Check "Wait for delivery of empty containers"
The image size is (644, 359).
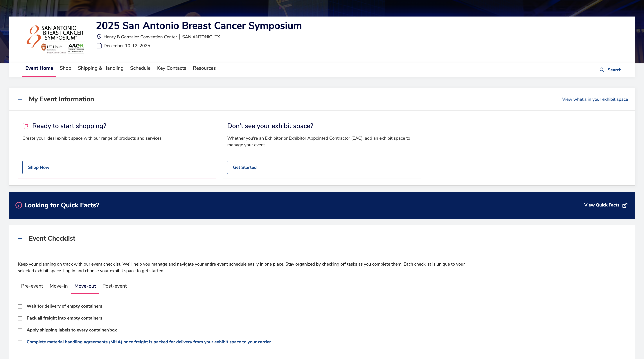pos(20,306)
